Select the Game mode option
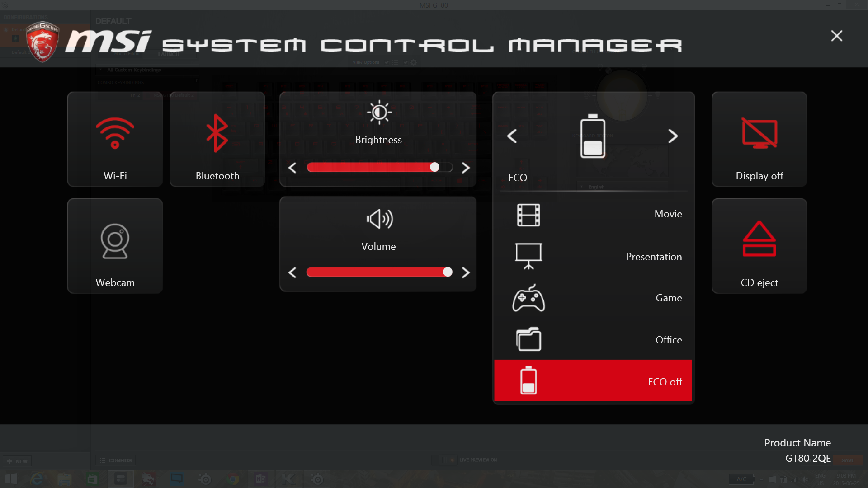 click(593, 297)
